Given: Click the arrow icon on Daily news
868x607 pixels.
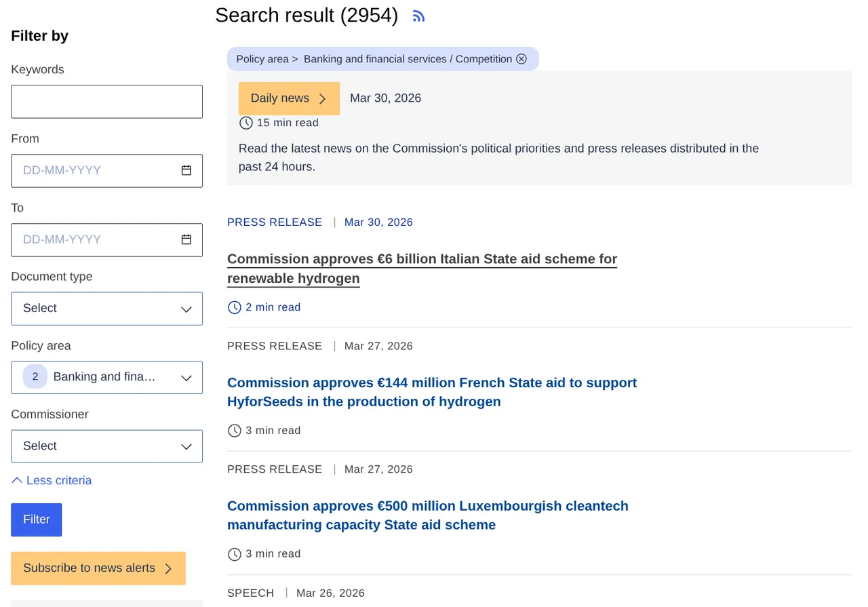Looking at the screenshot, I should (323, 99).
